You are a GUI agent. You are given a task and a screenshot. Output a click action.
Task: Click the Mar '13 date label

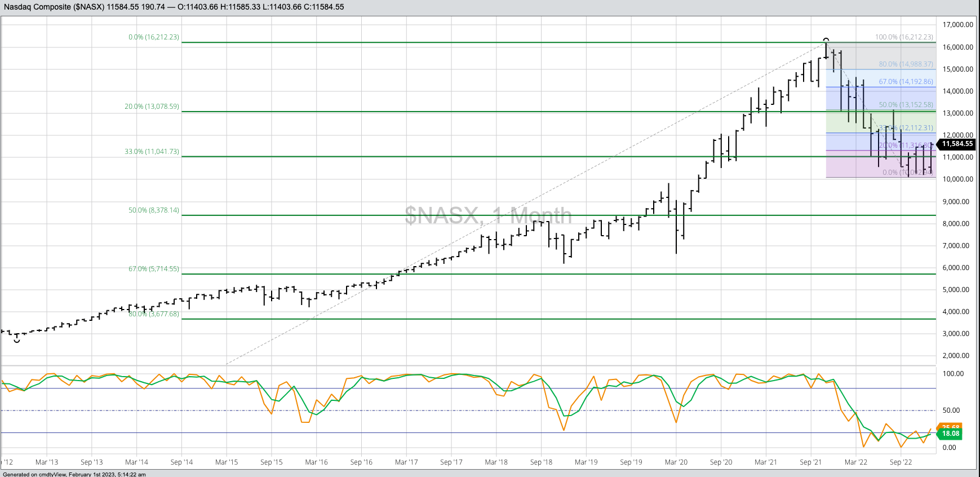pyautogui.click(x=47, y=462)
